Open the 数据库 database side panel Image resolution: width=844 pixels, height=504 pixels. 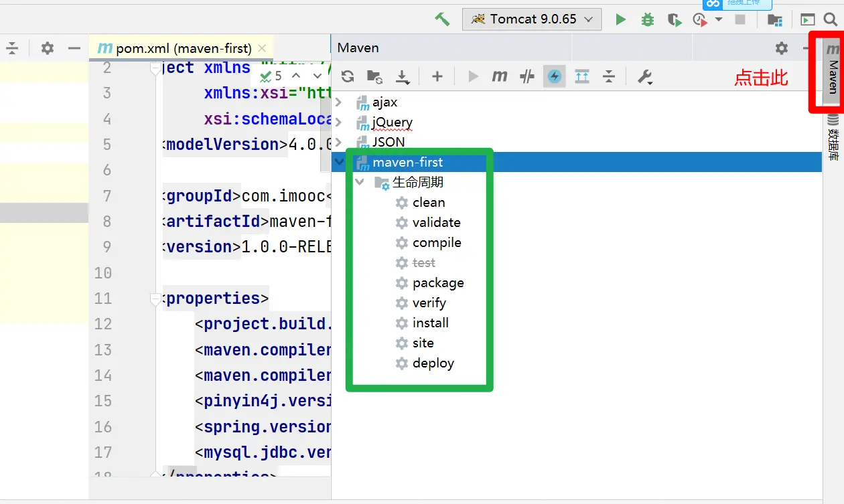tap(833, 137)
